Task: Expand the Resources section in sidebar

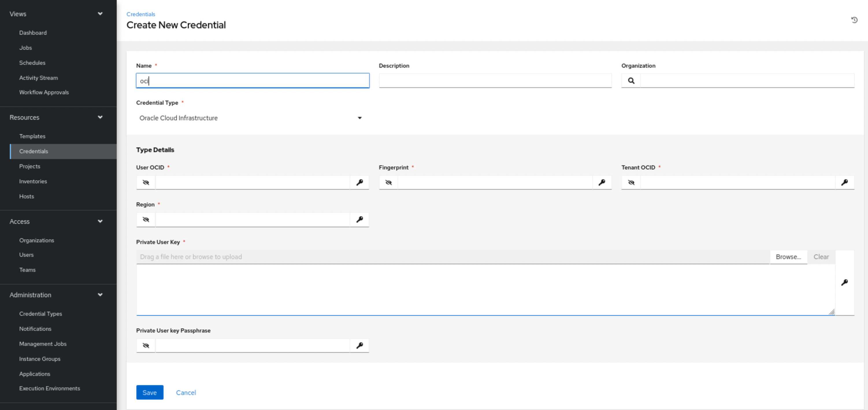Action: coord(100,117)
